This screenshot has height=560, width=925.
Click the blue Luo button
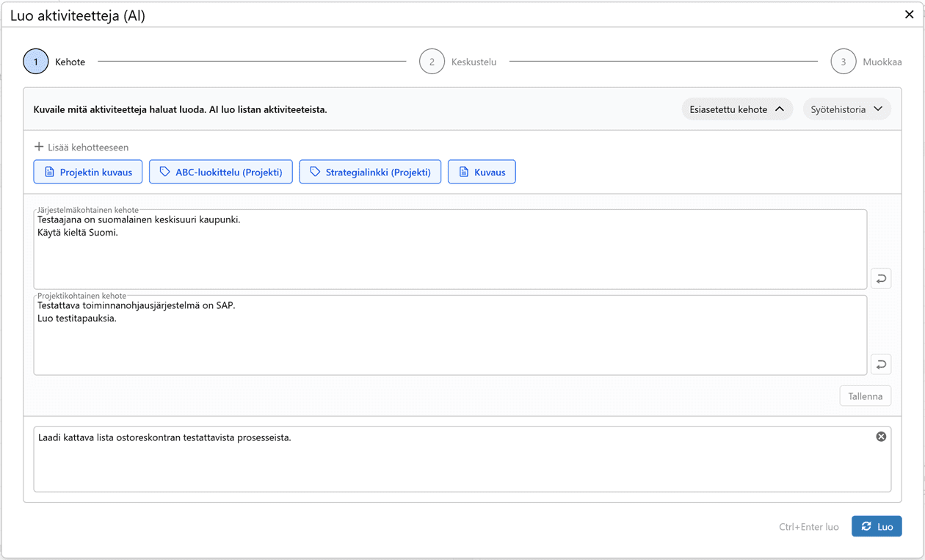pyautogui.click(x=877, y=526)
